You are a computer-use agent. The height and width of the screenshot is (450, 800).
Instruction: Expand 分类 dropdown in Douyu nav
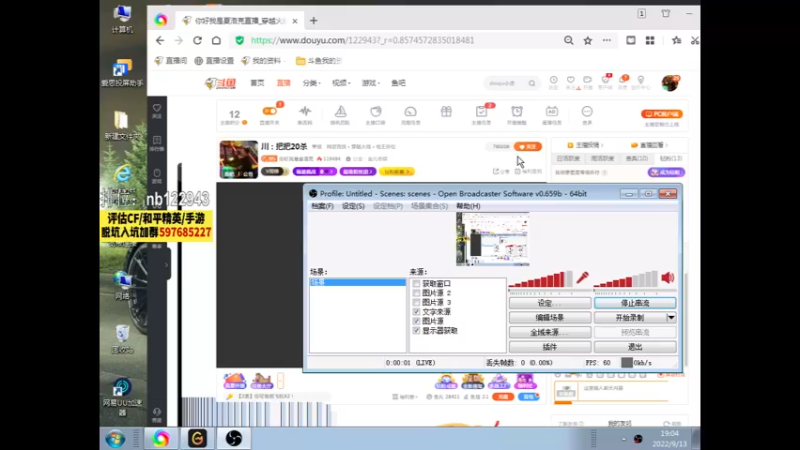click(x=311, y=83)
